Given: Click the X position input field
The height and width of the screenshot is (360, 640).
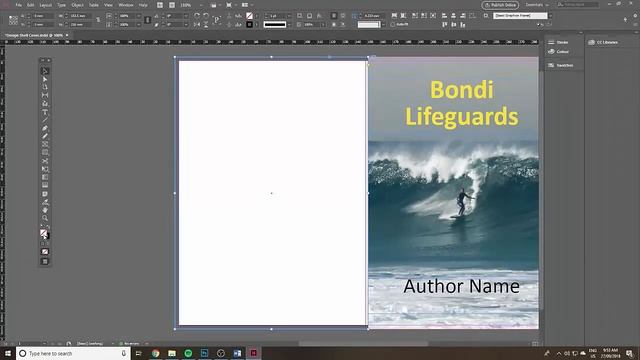Looking at the screenshot, I should coord(43,16).
